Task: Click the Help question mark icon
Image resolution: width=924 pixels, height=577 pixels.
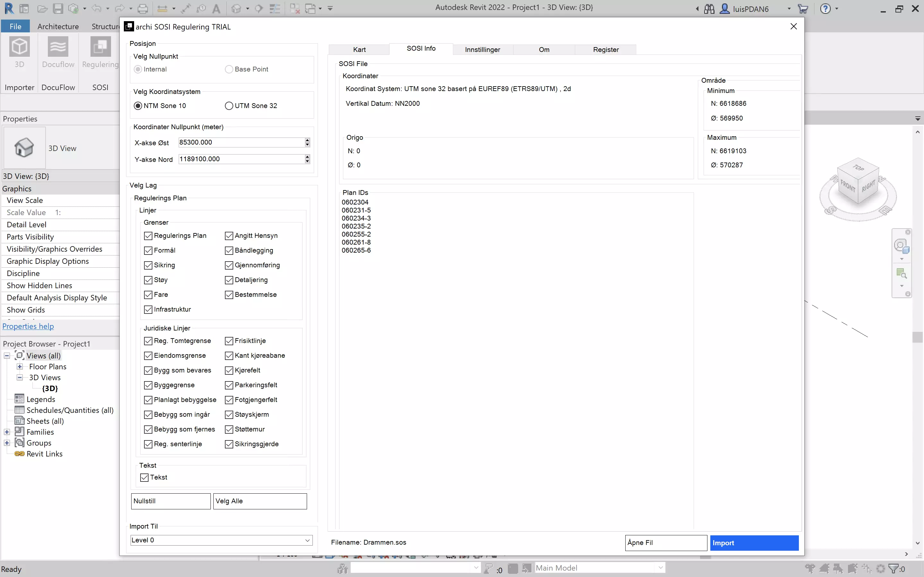Action: [826, 8]
